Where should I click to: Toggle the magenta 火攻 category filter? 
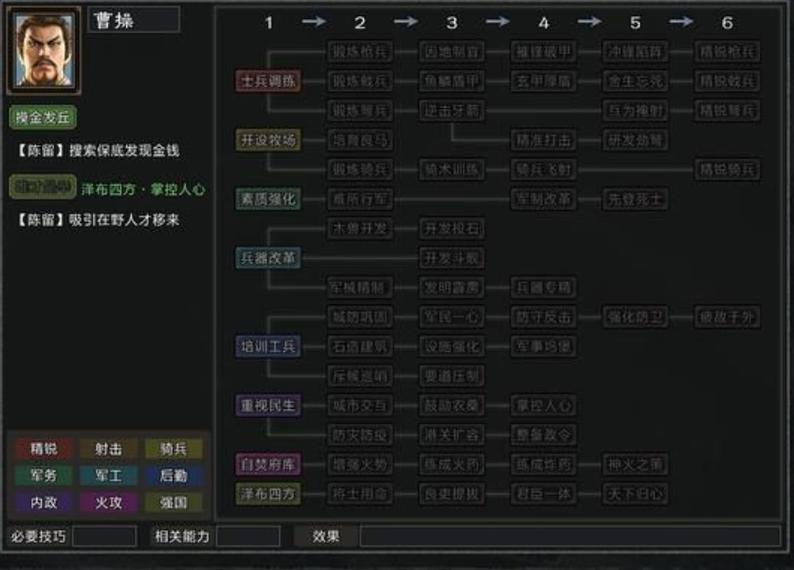pos(108,502)
